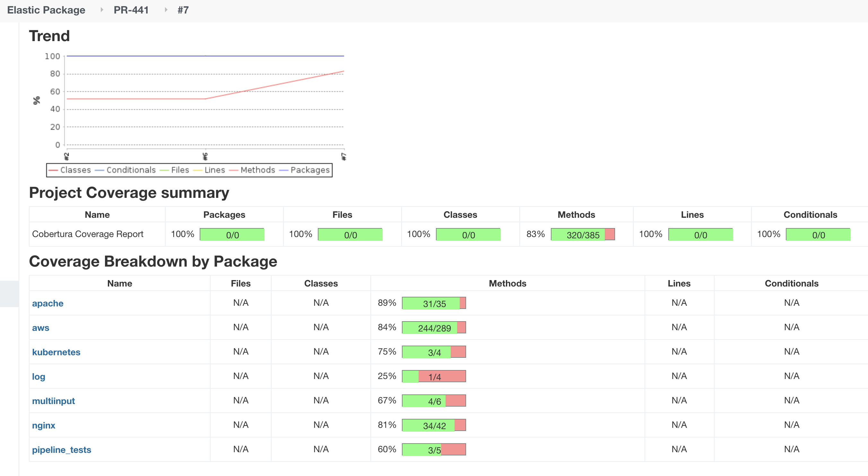The width and height of the screenshot is (868, 476).
Task: Click the 244/289 aws methods bar
Action: [x=434, y=328]
